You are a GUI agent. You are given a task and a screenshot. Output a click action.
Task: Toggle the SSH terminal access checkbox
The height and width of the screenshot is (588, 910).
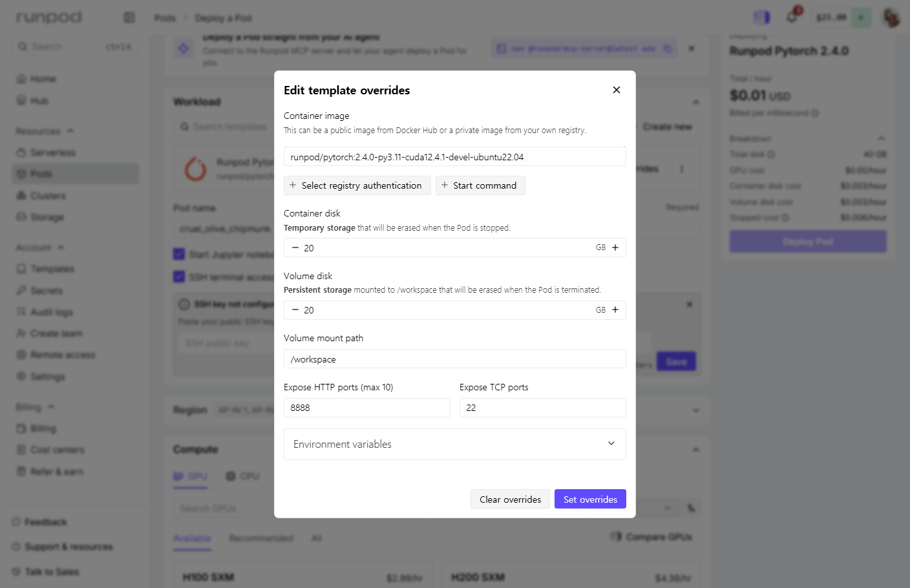pos(179,277)
